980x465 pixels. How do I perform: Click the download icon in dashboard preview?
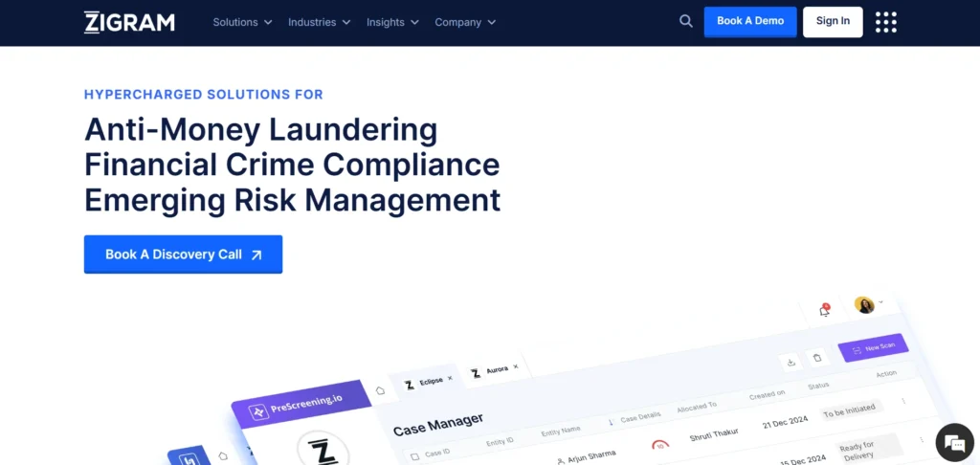coord(791,362)
